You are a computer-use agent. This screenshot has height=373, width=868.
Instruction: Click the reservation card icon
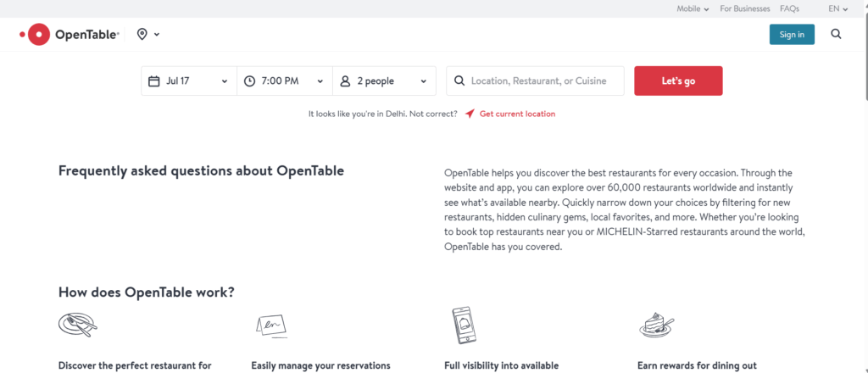(x=272, y=326)
